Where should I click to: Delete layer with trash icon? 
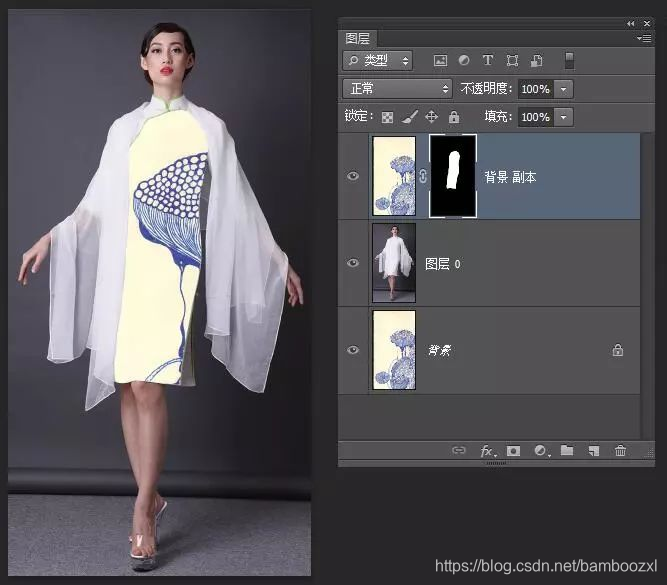(620, 451)
